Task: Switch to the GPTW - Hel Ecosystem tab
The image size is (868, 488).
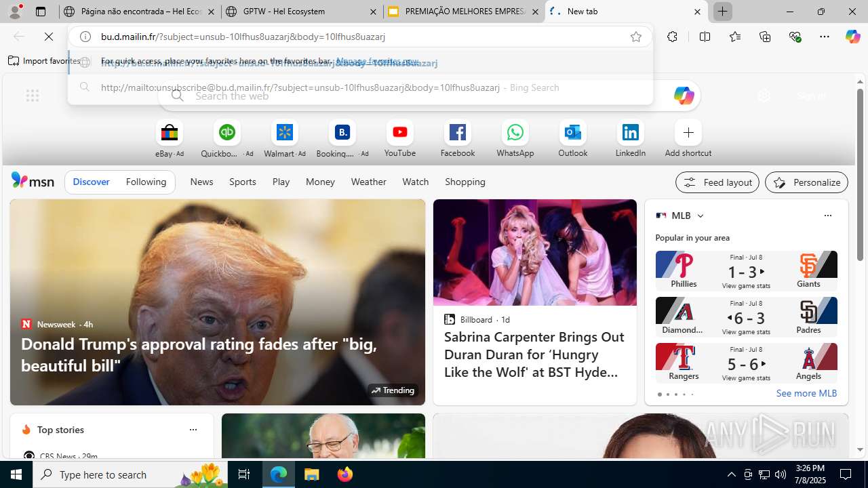Action: click(x=302, y=12)
